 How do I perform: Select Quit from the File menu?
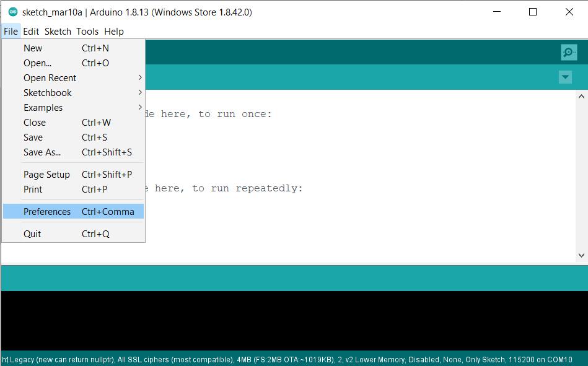73,234
